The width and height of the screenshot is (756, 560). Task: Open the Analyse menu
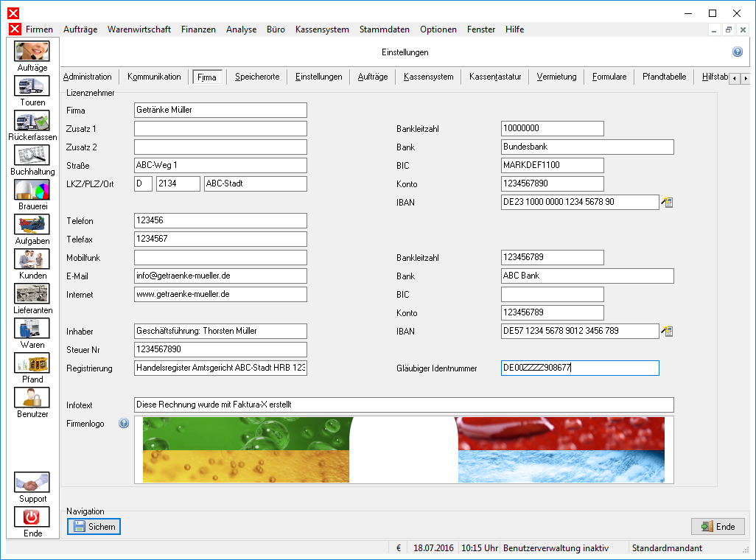click(241, 29)
